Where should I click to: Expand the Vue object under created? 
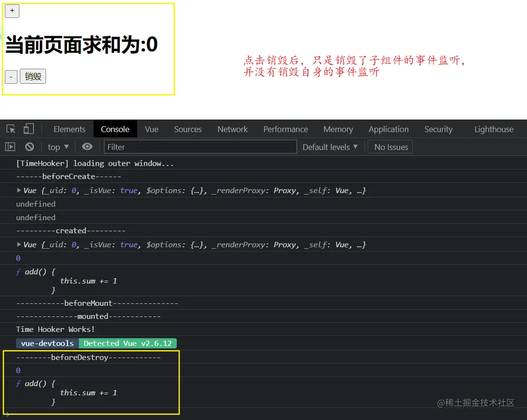pos(19,245)
